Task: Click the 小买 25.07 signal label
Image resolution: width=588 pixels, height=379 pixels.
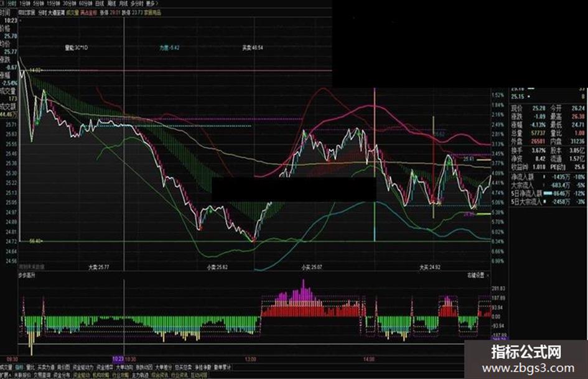Action: pos(312,268)
